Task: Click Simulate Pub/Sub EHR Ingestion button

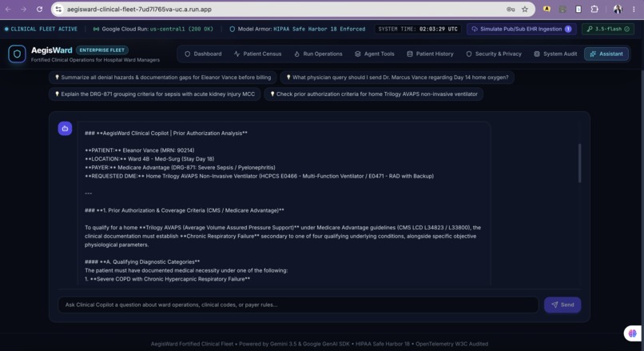Action: pyautogui.click(x=522, y=29)
